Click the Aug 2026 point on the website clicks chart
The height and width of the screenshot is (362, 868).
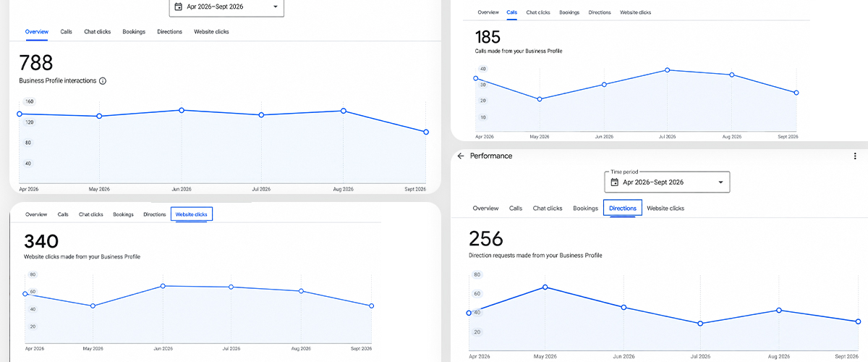pos(301,291)
